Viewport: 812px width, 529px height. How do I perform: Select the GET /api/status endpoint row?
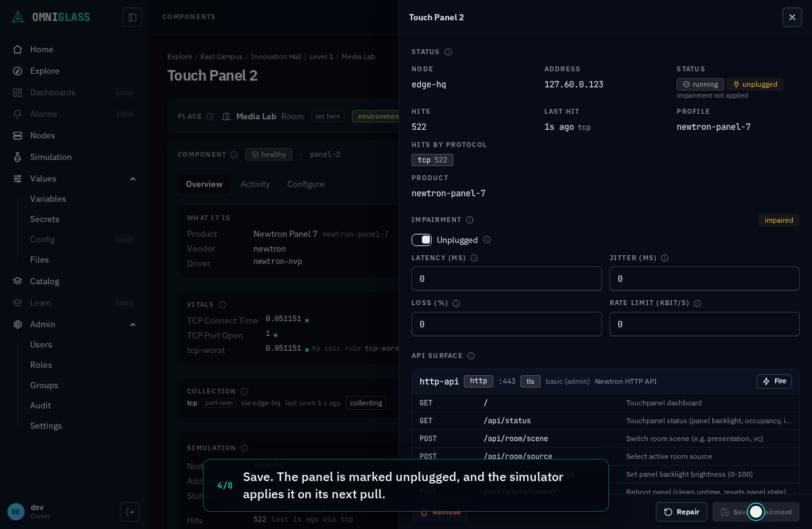coord(605,421)
